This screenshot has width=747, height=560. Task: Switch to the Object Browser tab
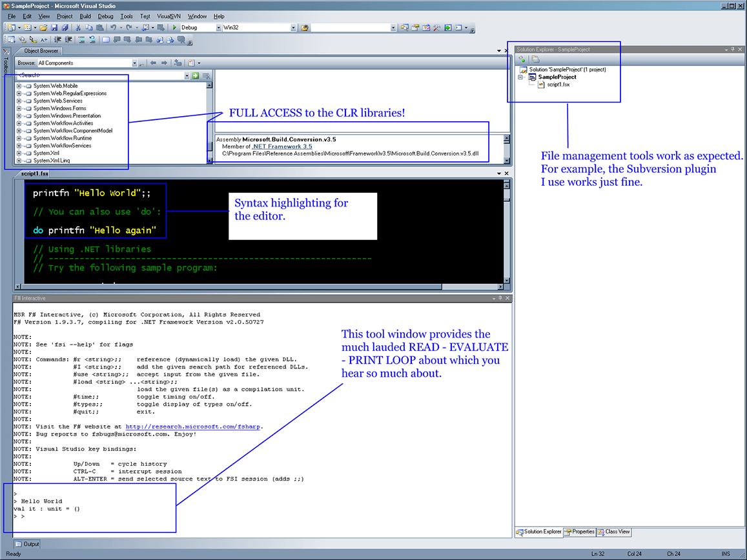(x=41, y=51)
